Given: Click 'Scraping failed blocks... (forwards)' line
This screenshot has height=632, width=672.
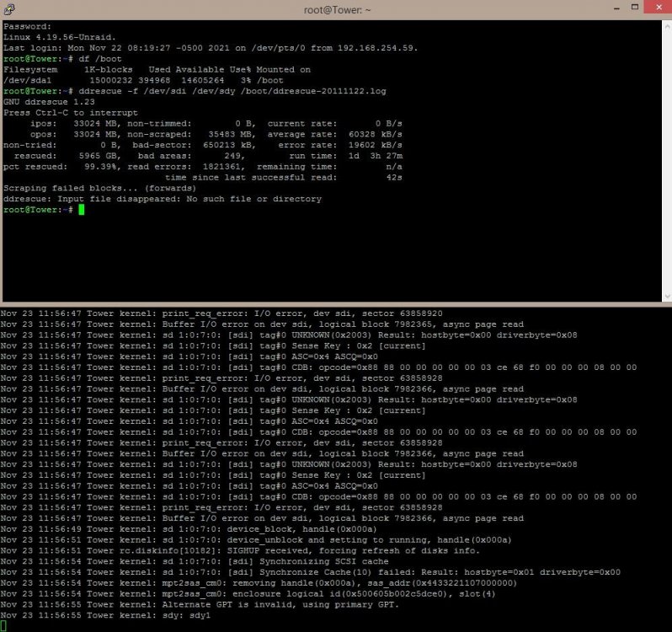Looking at the screenshot, I should click(99, 188).
